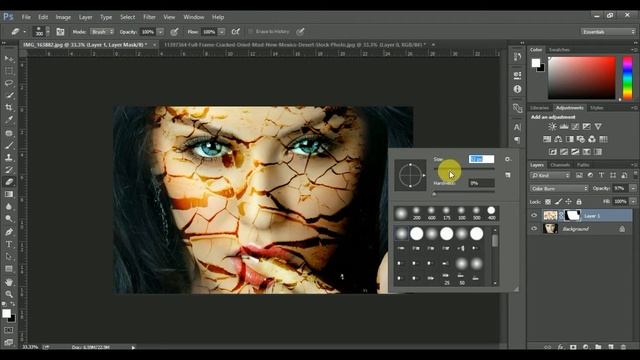Viewport: 640px width, 360px height.
Task: Open the Info panel icon
Action: point(517,89)
